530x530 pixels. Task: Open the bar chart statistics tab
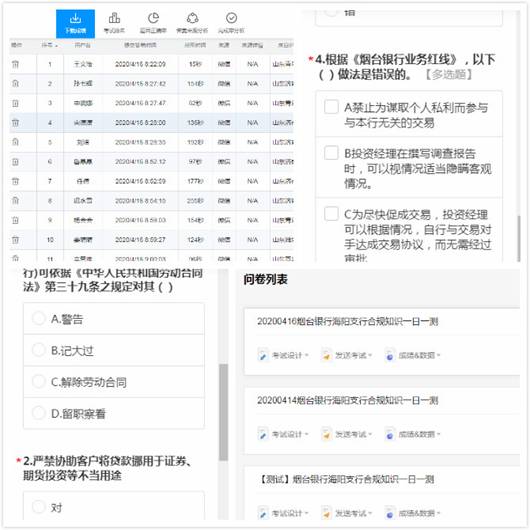pos(114,24)
